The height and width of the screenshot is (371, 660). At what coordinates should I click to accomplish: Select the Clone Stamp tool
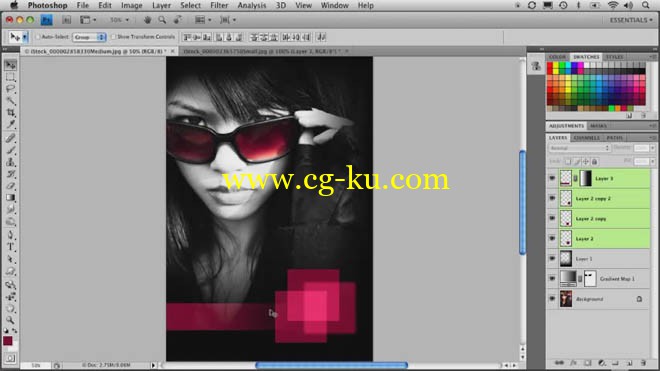(11, 162)
